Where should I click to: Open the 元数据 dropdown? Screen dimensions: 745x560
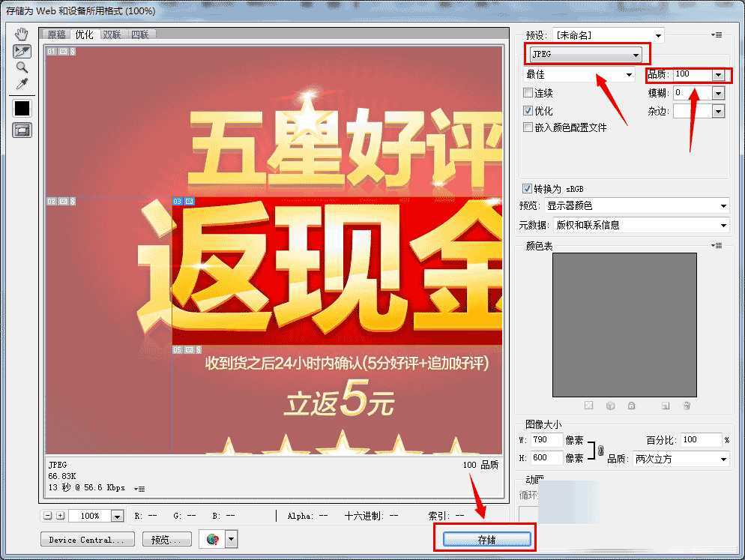click(x=641, y=225)
